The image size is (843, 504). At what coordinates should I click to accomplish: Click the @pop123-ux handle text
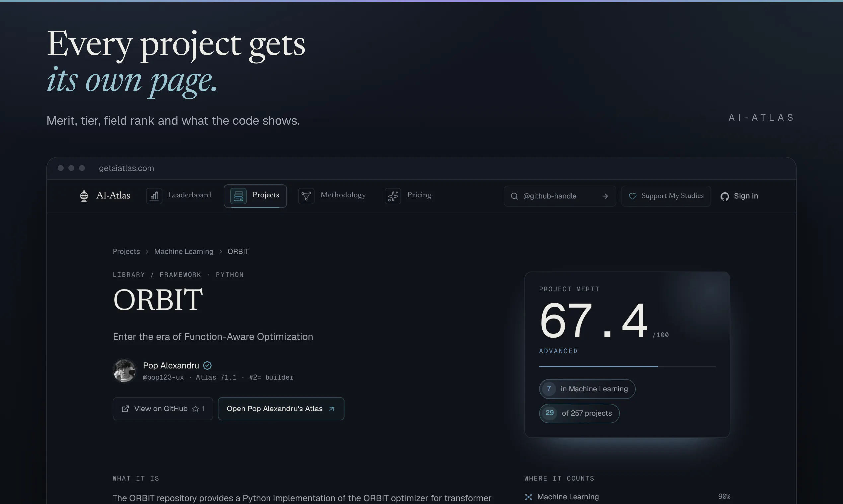[164, 377]
